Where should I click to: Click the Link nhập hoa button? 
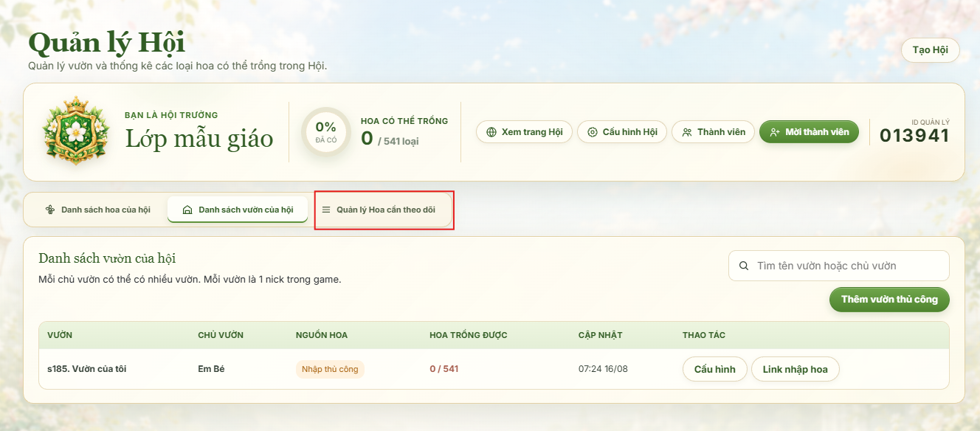tap(795, 369)
